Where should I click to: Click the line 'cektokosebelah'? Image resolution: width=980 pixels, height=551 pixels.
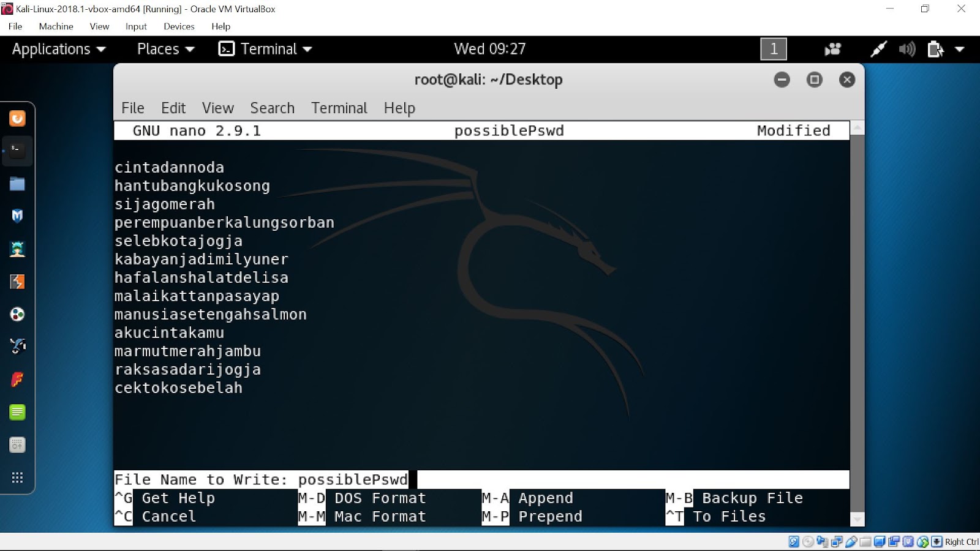[x=179, y=388]
